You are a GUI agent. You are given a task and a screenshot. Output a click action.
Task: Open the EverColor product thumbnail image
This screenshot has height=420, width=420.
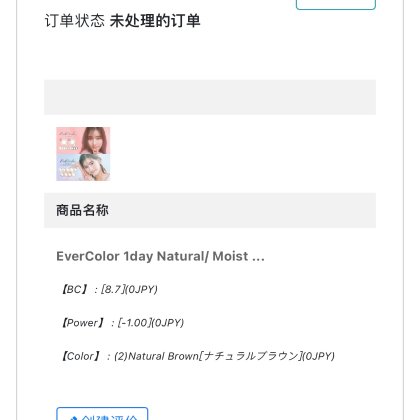tap(83, 154)
